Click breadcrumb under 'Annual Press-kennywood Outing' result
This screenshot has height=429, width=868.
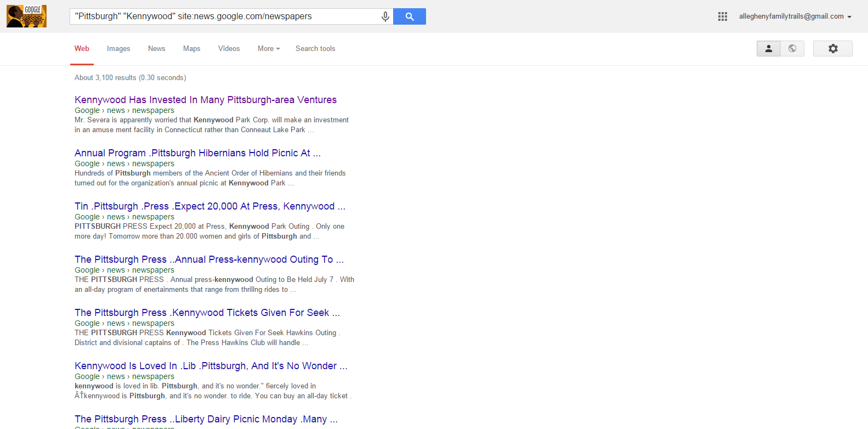tap(124, 270)
